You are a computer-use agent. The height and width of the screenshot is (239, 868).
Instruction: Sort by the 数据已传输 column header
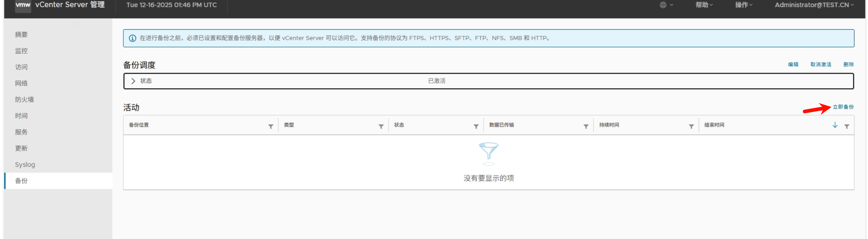point(501,125)
